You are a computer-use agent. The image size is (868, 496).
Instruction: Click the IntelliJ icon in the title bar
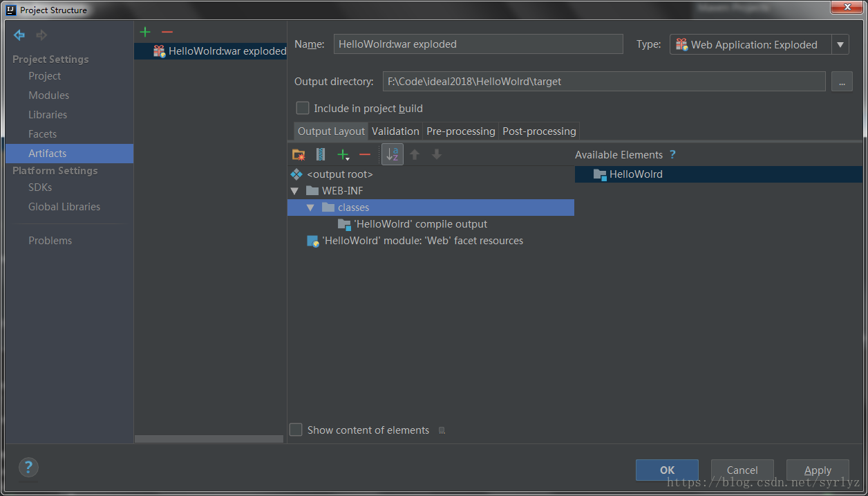11,10
